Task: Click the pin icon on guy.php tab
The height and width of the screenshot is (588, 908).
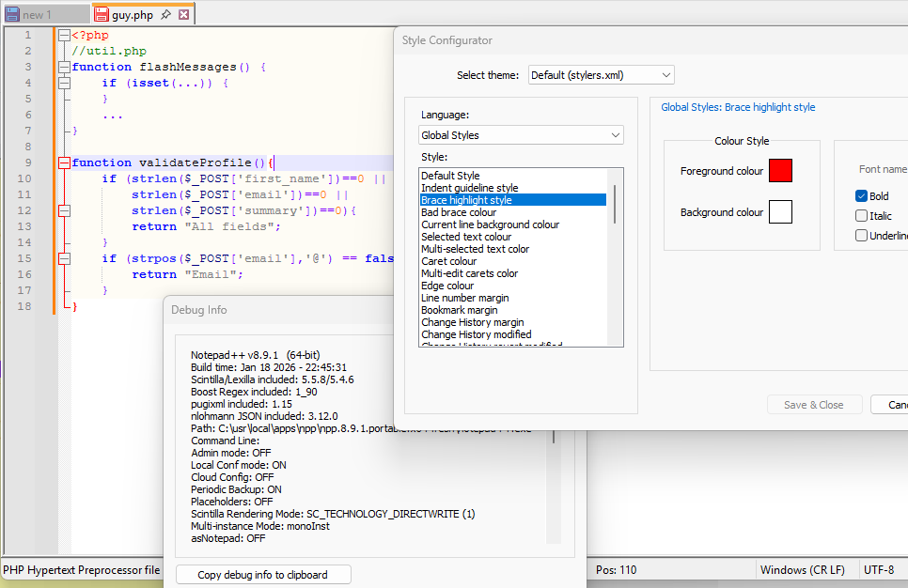Action: click(165, 15)
